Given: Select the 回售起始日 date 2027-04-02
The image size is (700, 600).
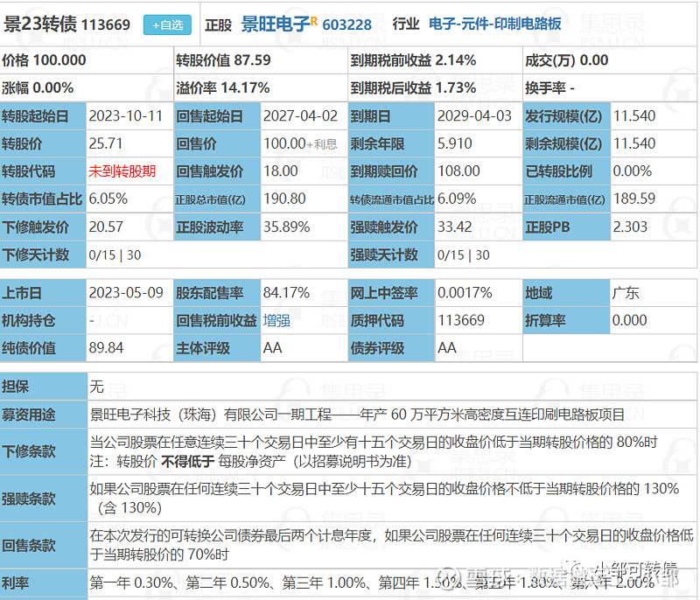Looking at the screenshot, I should click(300, 116).
